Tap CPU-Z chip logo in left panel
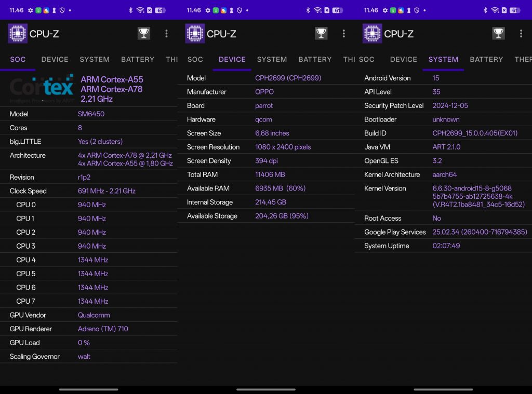This screenshot has width=532, height=394. click(x=18, y=33)
